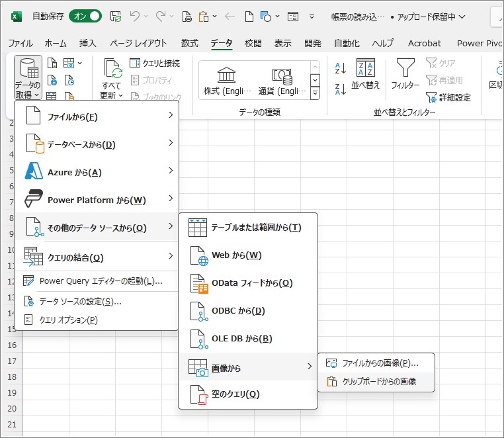
Task: Click the Save icon in quick access toolbar
Action: (x=115, y=16)
